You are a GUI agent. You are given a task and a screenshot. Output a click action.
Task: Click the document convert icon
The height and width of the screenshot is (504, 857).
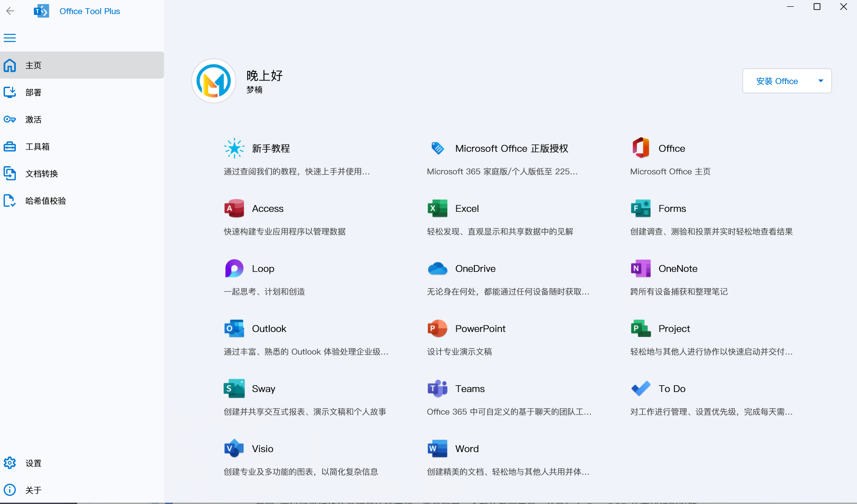pyautogui.click(x=9, y=173)
